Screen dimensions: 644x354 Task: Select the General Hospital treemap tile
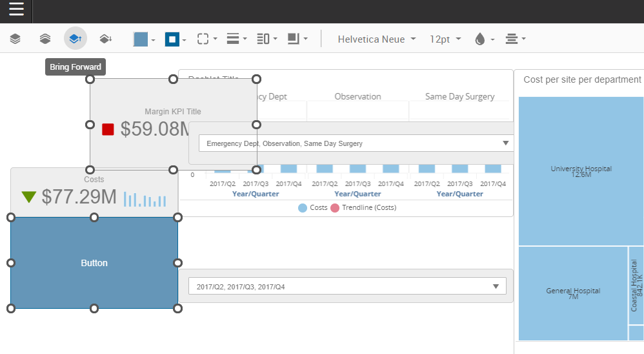(x=572, y=293)
